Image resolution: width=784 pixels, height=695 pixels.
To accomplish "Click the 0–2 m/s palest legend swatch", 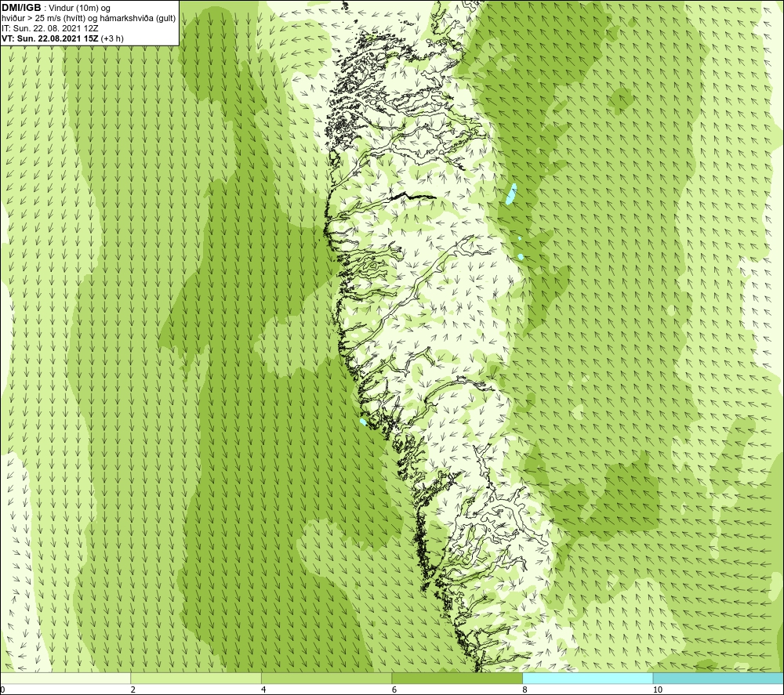I will pos(65,678).
